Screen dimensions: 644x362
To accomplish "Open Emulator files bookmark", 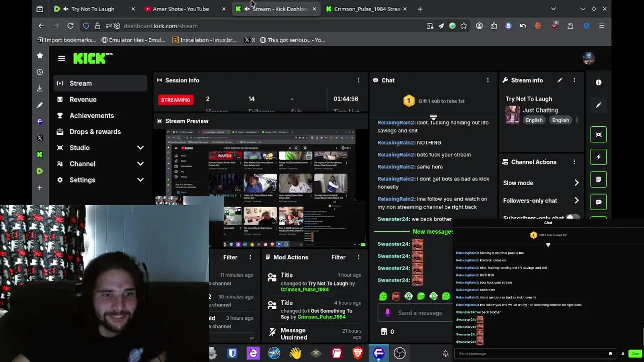I will point(133,40).
